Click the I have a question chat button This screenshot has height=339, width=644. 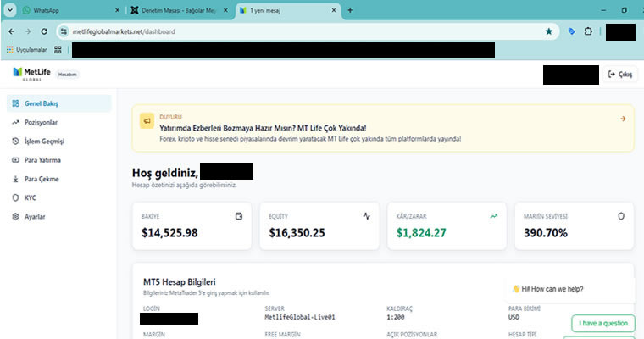[x=603, y=324]
